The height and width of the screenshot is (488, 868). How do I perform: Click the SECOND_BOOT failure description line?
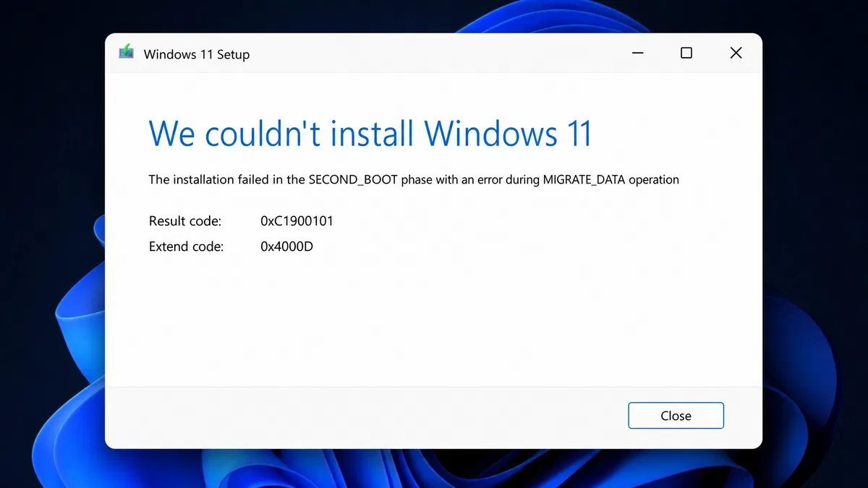(414, 179)
